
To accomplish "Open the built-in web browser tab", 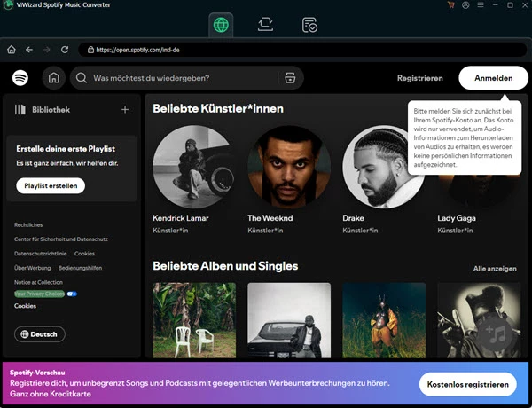I will coord(220,25).
